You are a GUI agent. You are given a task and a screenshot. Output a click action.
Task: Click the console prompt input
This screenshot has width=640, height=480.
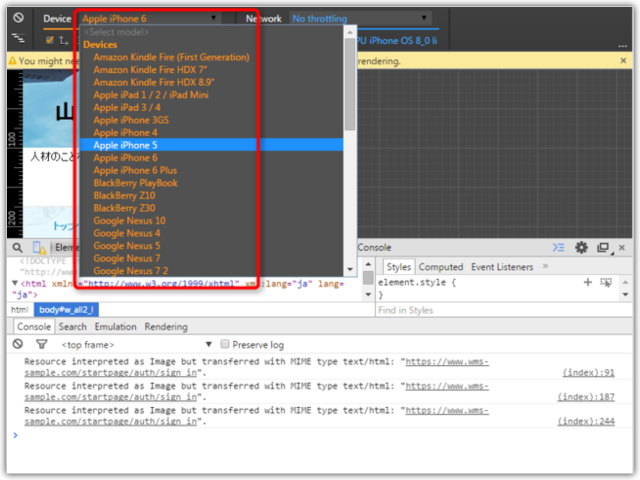click(322, 436)
